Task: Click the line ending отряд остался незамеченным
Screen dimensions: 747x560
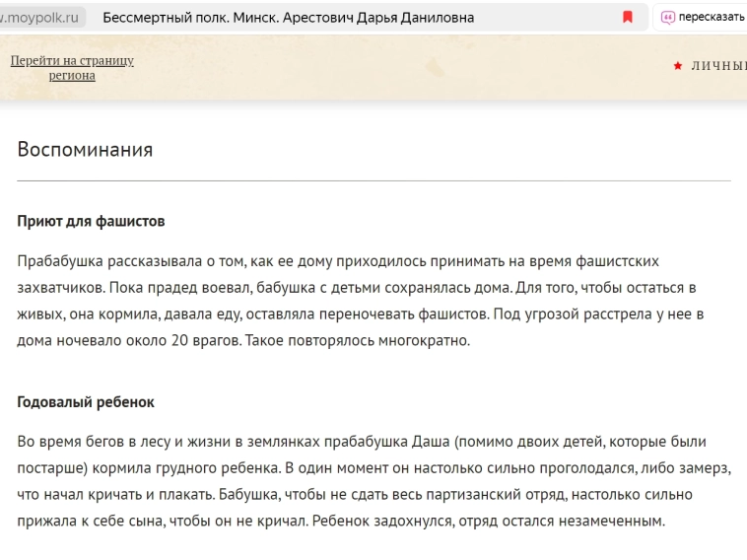Action: click(341, 521)
